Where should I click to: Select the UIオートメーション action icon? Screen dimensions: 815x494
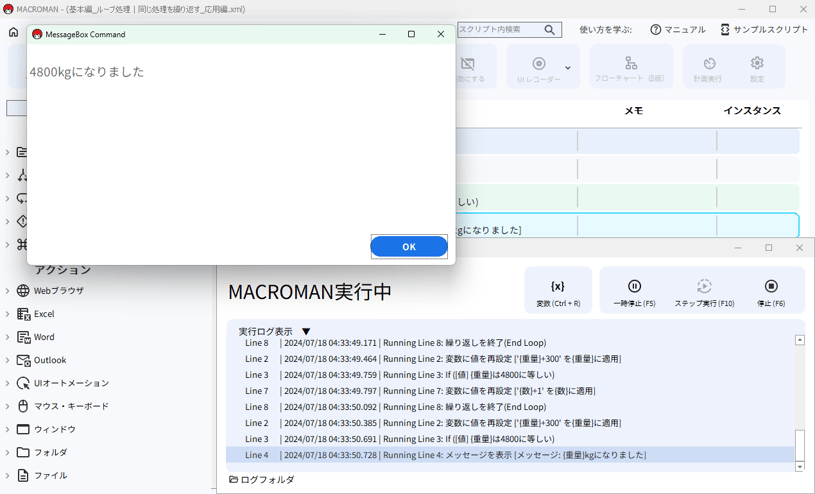pyautogui.click(x=23, y=383)
